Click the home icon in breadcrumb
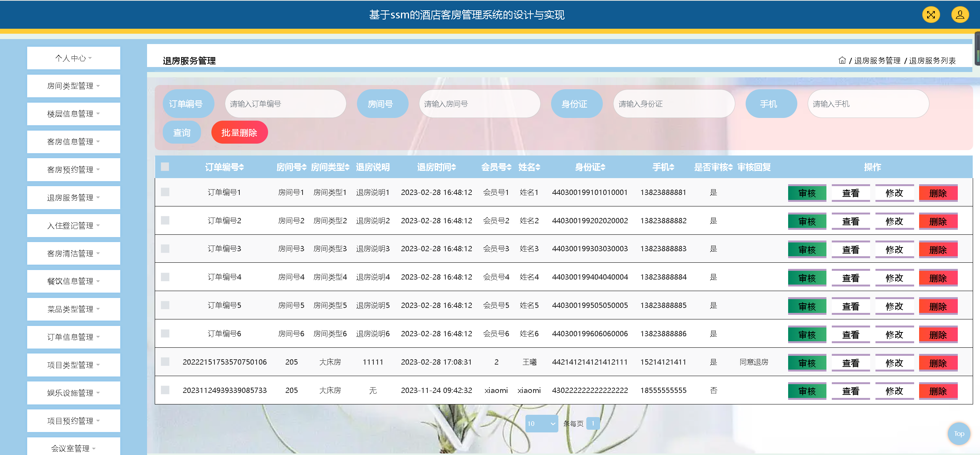This screenshot has height=455, width=980. point(842,61)
